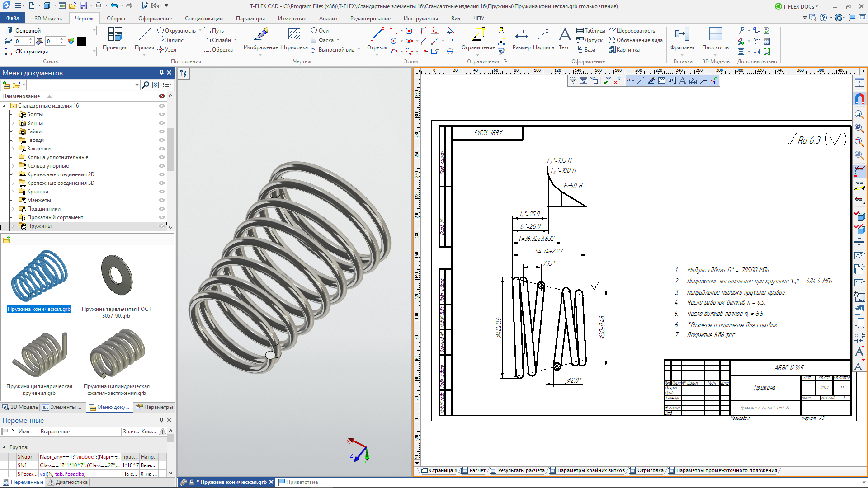Select the Проекция tool

click(115, 39)
